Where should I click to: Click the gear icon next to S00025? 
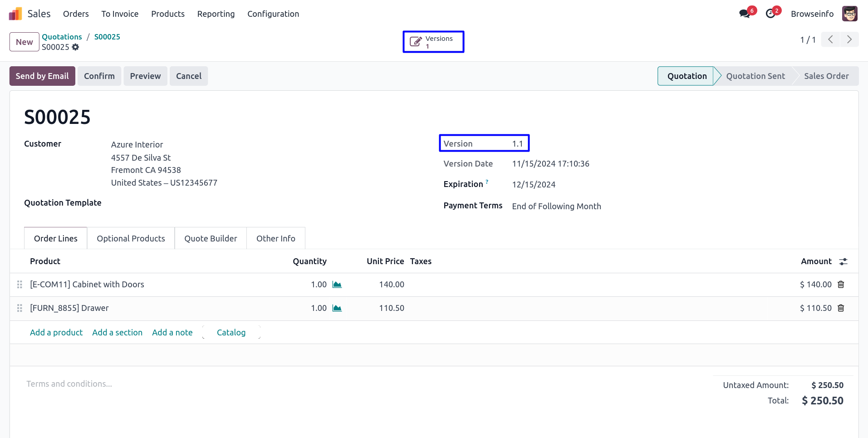[75, 47]
